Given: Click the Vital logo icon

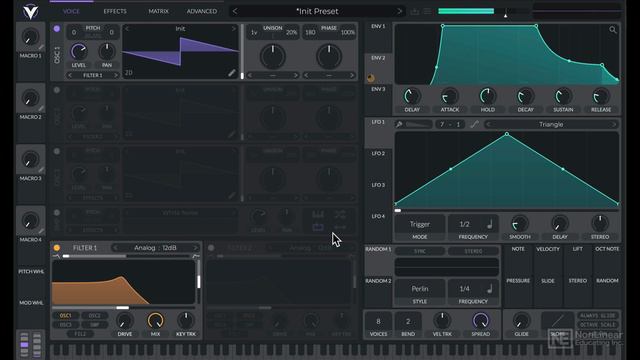Looking at the screenshot, I should point(31,11).
